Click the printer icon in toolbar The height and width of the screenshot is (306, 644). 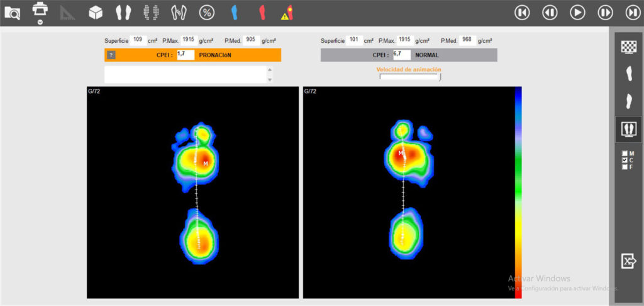click(40, 9)
